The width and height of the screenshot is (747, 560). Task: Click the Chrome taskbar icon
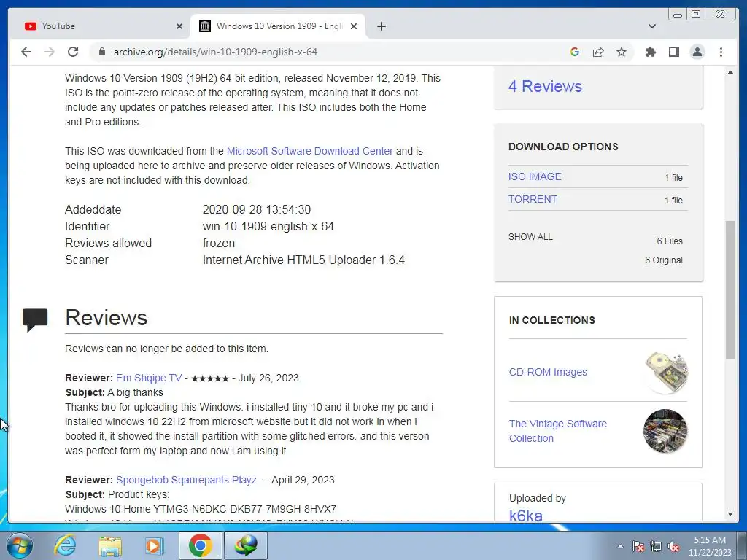tap(200, 545)
